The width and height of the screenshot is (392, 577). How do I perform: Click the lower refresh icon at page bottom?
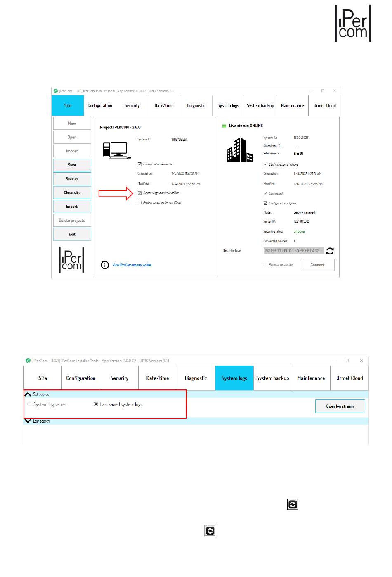tap(210, 531)
